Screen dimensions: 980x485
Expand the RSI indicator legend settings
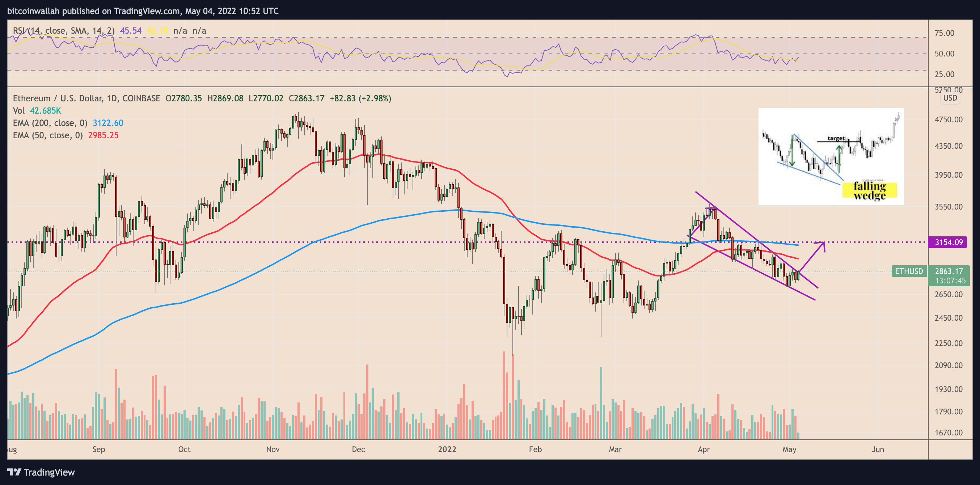tap(64, 31)
